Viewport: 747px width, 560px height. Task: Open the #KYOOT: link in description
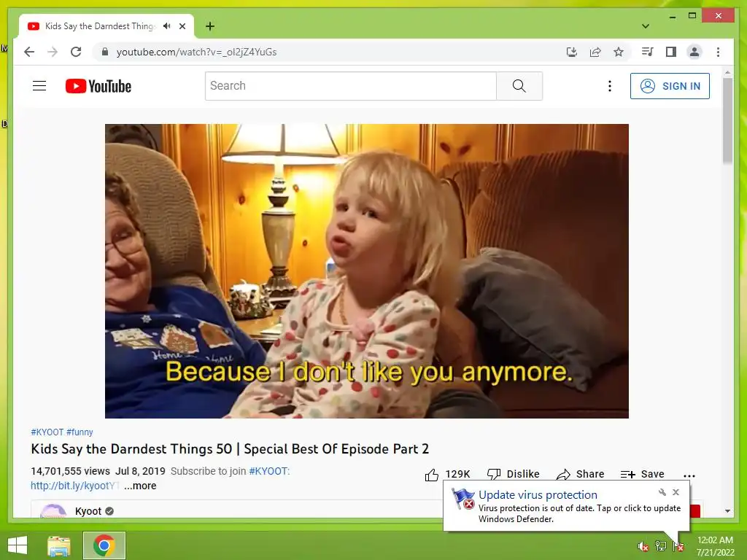coord(269,471)
